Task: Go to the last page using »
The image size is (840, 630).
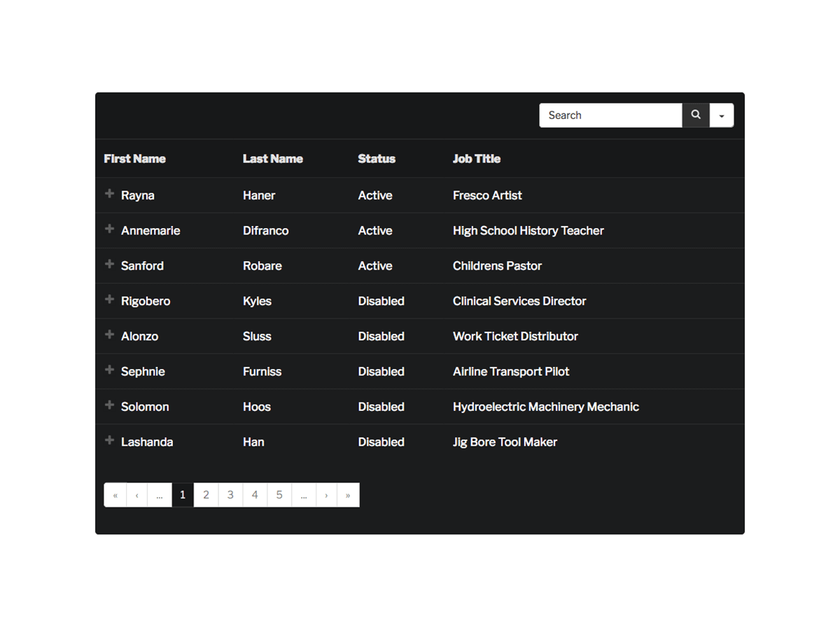Action: click(x=348, y=495)
